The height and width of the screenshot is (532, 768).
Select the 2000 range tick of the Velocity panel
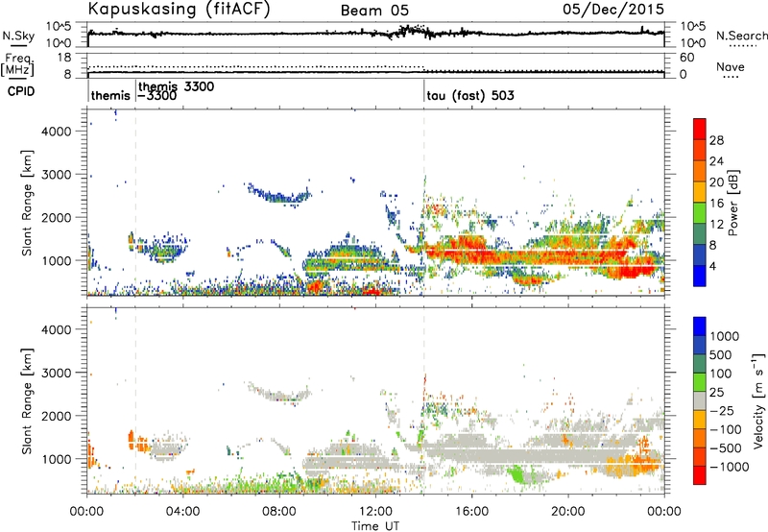[56, 416]
